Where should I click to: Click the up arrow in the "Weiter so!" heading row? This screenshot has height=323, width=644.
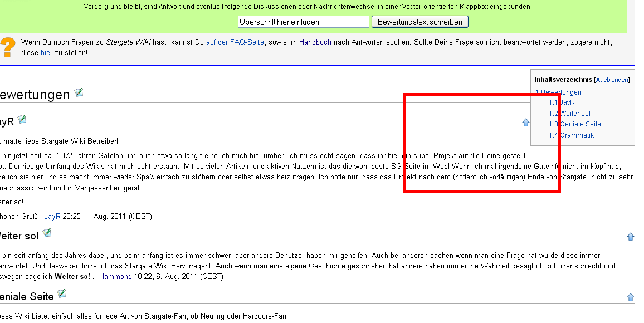point(631,237)
